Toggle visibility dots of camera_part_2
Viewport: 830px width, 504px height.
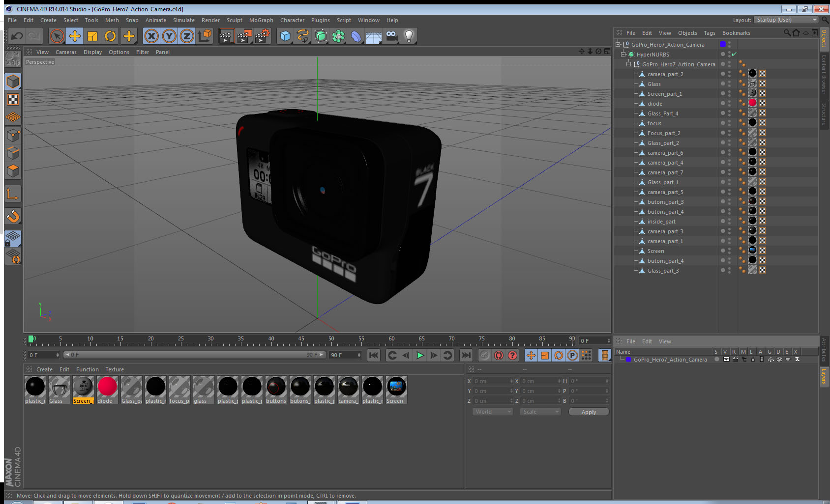click(x=729, y=74)
